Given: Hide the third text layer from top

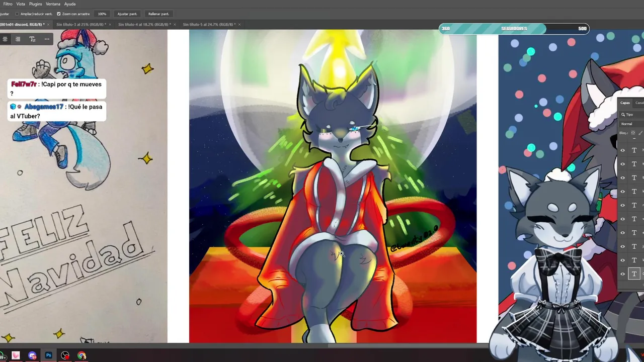Looking at the screenshot, I should [623, 177].
